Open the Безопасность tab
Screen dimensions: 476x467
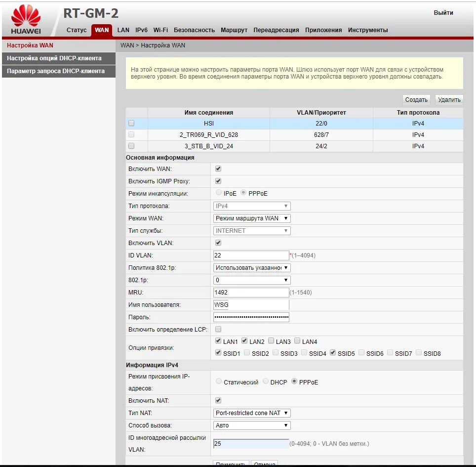(x=194, y=30)
